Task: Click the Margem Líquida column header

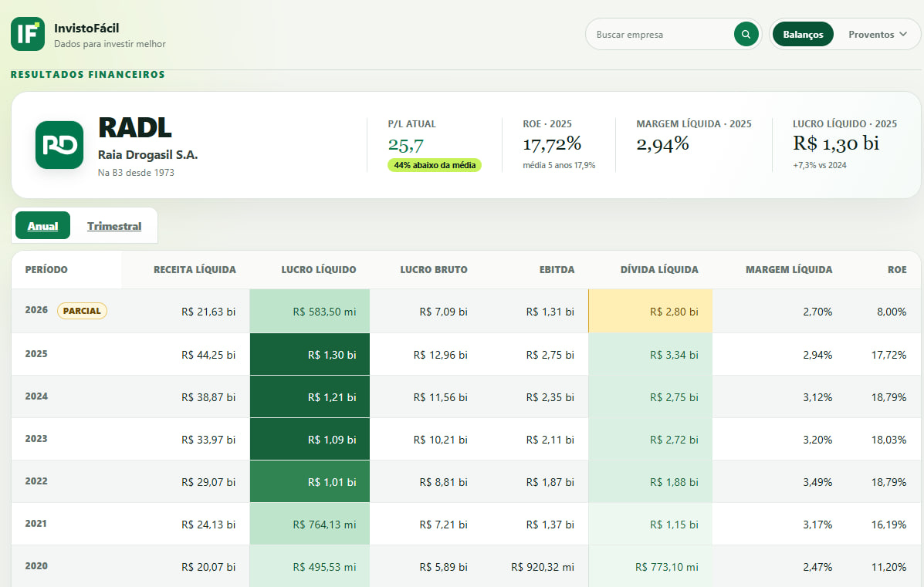Action: coord(788,269)
